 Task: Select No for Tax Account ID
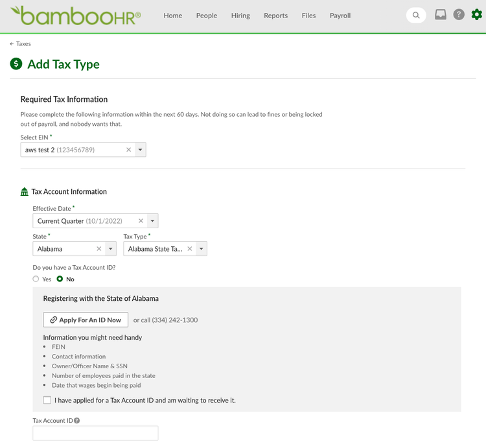tap(60, 279)
